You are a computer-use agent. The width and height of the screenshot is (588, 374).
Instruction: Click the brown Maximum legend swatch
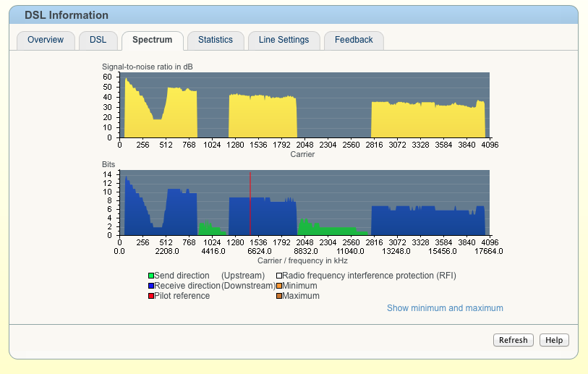[x=279, y=296]
